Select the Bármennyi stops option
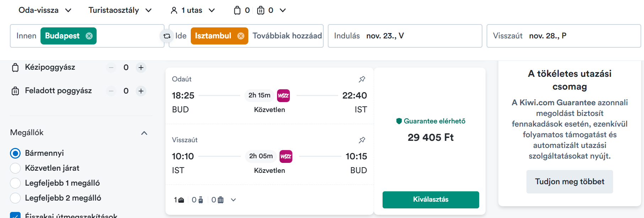The image size is (644, 218). point(15,153)
